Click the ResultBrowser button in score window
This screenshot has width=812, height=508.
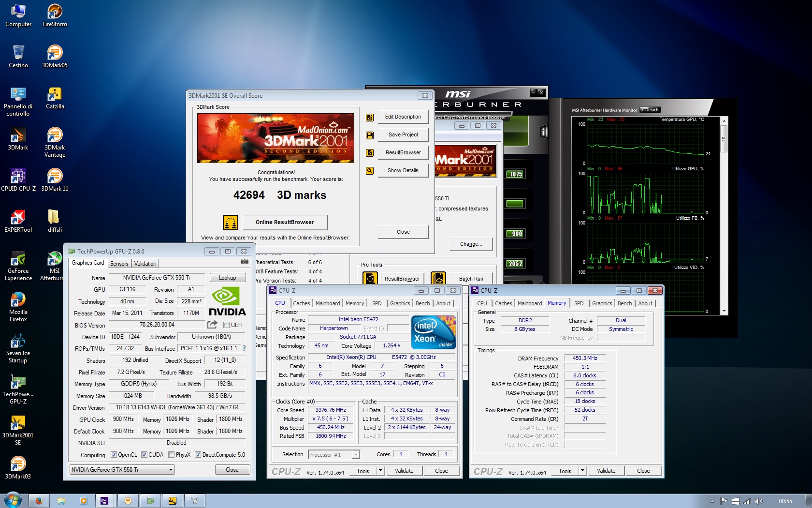click(403, 153)
